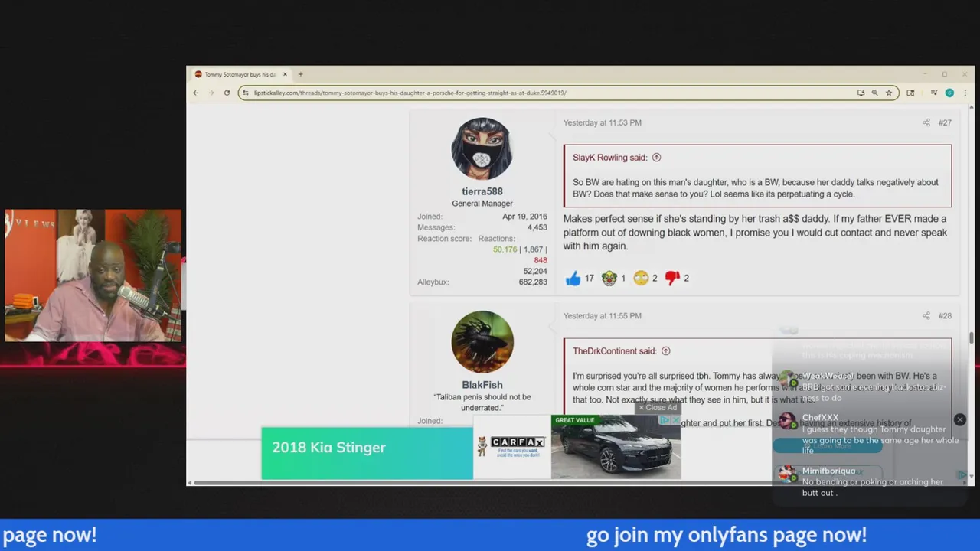Click the install/cast icon in address bar
The height and width of the screenshot is (551, 980).
point(861,93)
